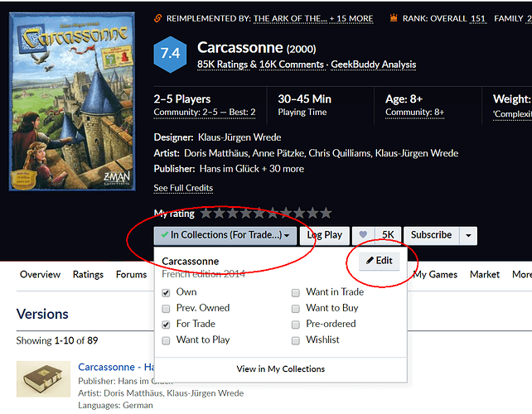Click the reimplemented-by link chain icon
532x414 pixels.
pos(157,18)
